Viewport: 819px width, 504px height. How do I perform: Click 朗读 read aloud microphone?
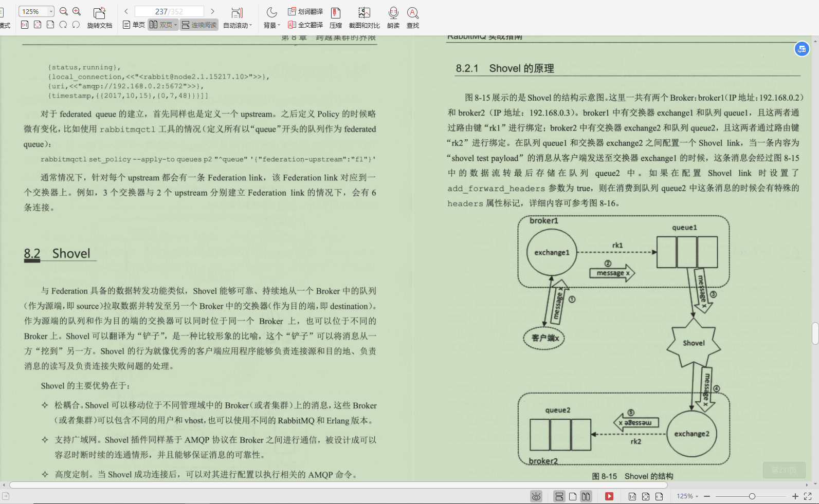(393, 18)
